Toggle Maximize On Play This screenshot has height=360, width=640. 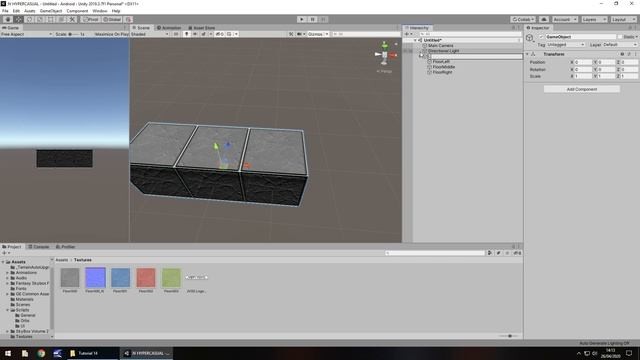(x=111, y=34)
